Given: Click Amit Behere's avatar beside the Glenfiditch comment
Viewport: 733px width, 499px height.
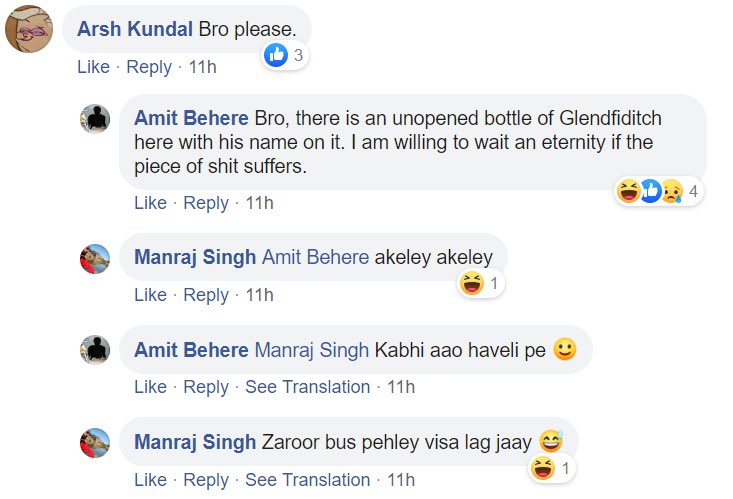Looking at the screenshot, I should pos(94,118).
